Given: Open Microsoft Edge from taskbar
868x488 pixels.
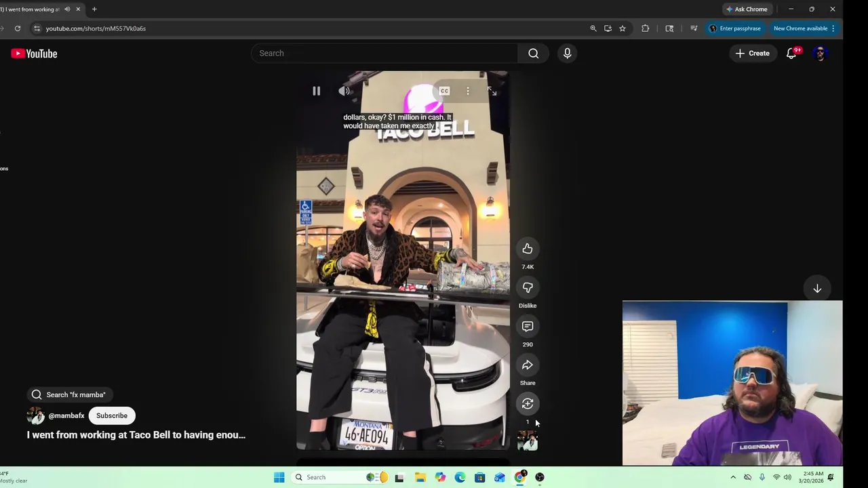Looking at the screenshot, I should coord(460,477).
